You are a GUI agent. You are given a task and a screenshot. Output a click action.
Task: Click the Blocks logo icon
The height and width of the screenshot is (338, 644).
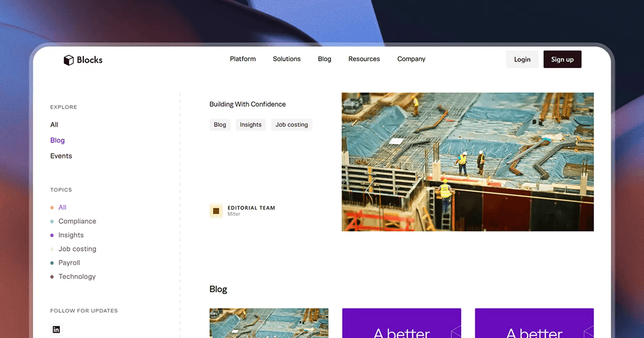pos(68,60)
